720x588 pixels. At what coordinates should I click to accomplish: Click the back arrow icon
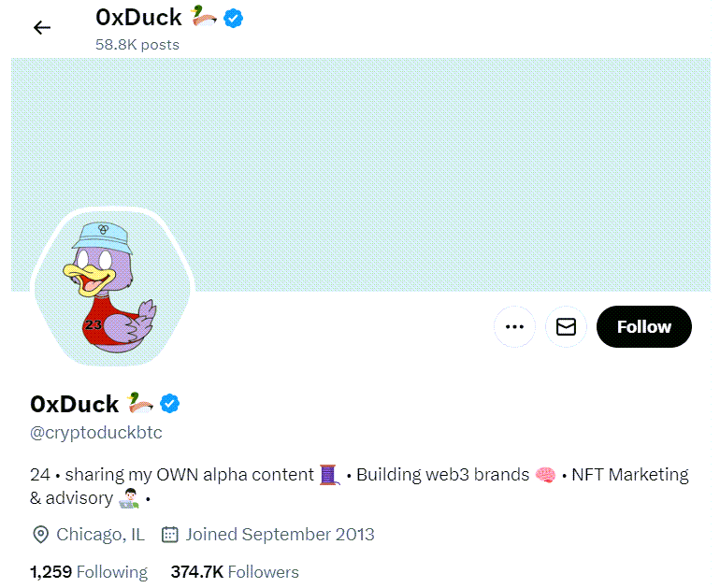coord(42,27)
